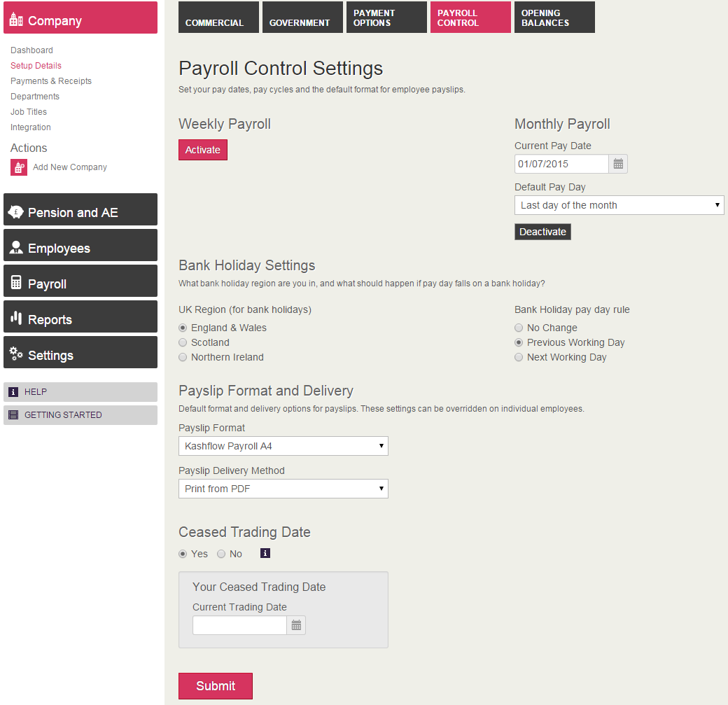Click the Current Trading Date input field

coord(239,625)
